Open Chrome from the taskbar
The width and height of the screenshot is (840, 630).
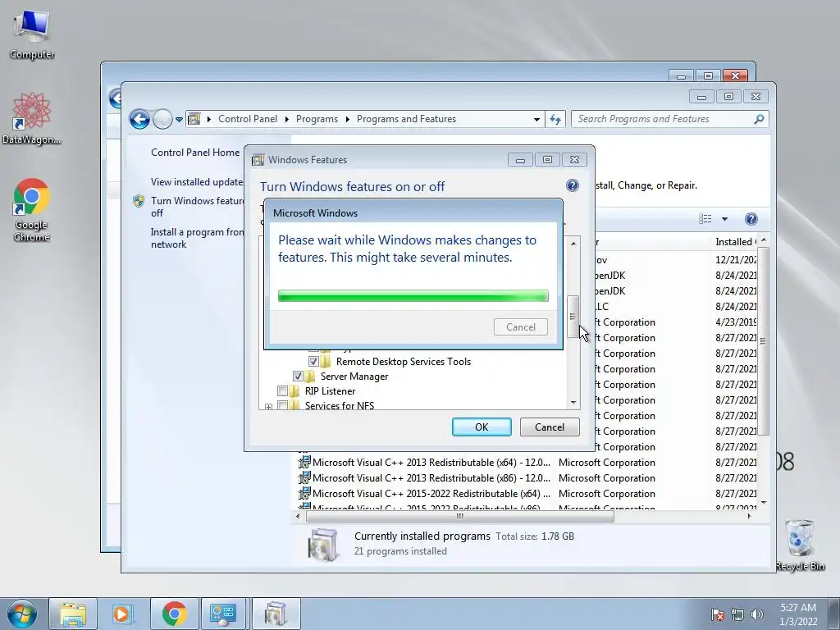point(174,614)
